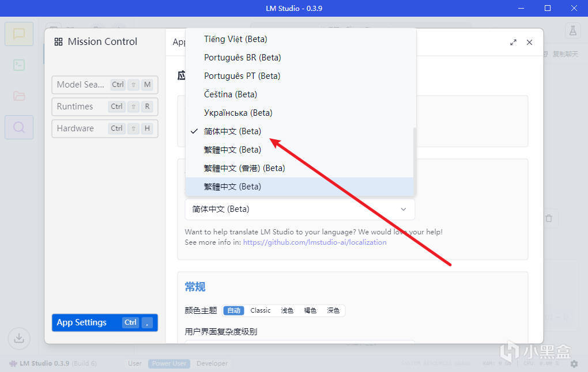
Task: Expand Mission Control dialog to fullscreen
Action: [x=513, y=43]
